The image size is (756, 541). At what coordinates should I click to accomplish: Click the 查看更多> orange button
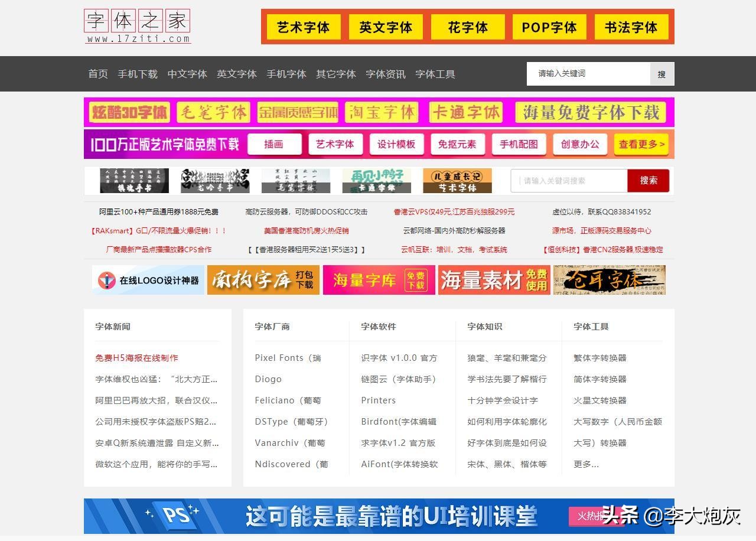(x=641, y=144)
